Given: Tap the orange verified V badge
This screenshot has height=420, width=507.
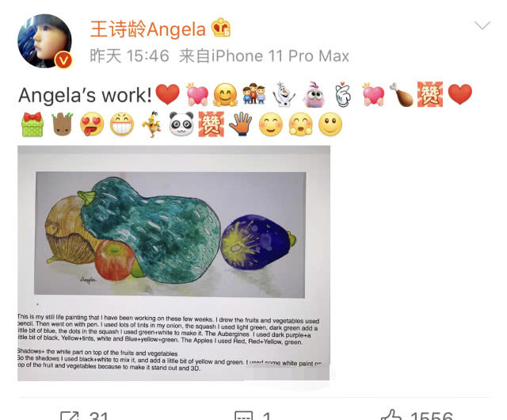Looking at the screenshot, I should [63, 60].
